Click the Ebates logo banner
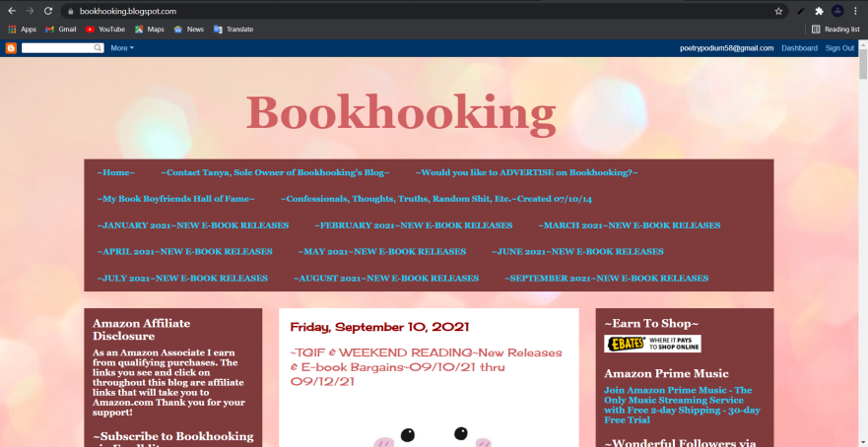 (x=652, y=344)
